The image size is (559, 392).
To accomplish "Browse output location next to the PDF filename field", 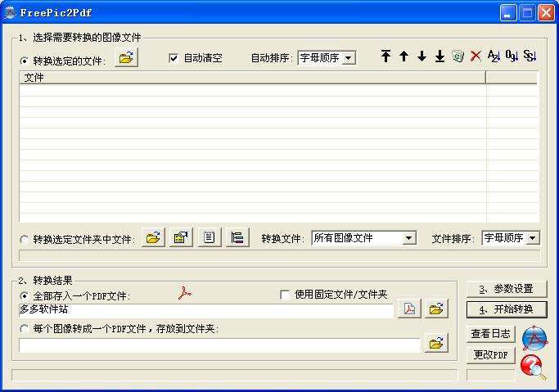I will 436,309.
